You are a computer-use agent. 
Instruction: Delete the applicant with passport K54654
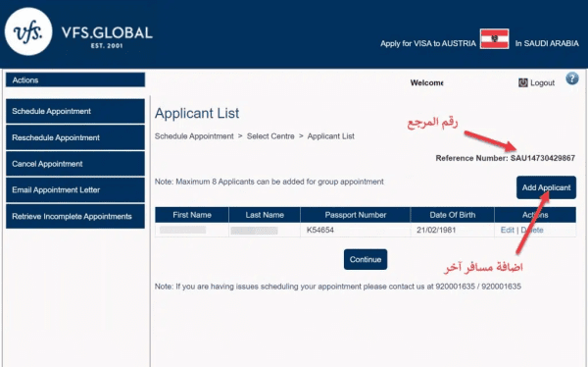[532, 230]
